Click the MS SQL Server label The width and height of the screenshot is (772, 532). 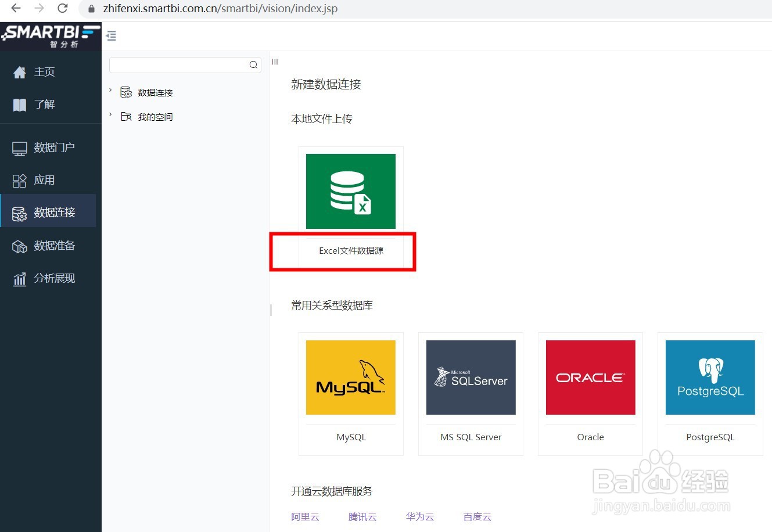(471, 437)
